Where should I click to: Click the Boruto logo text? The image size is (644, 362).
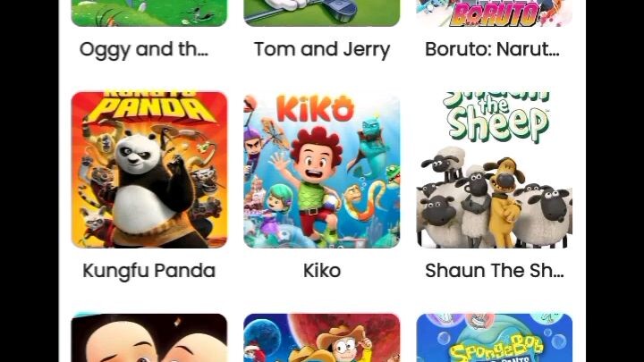(495, 15)
